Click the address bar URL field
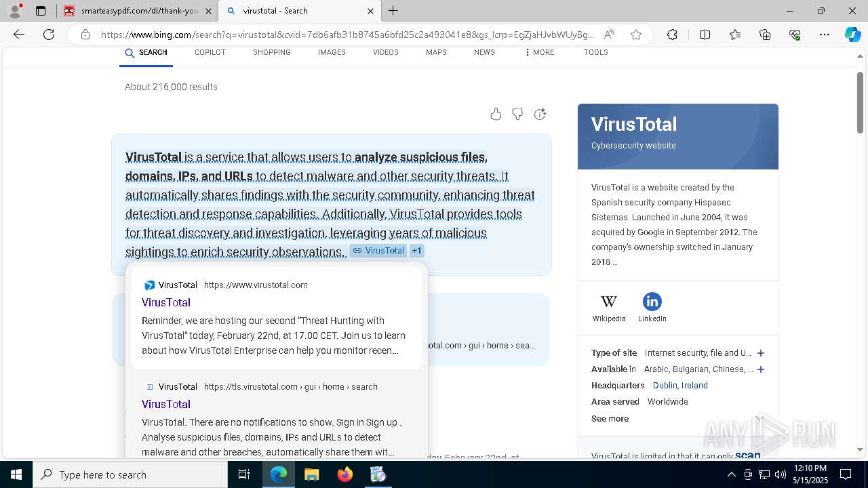The width and height of the screenshot is (868, 488). click(346, 35)
